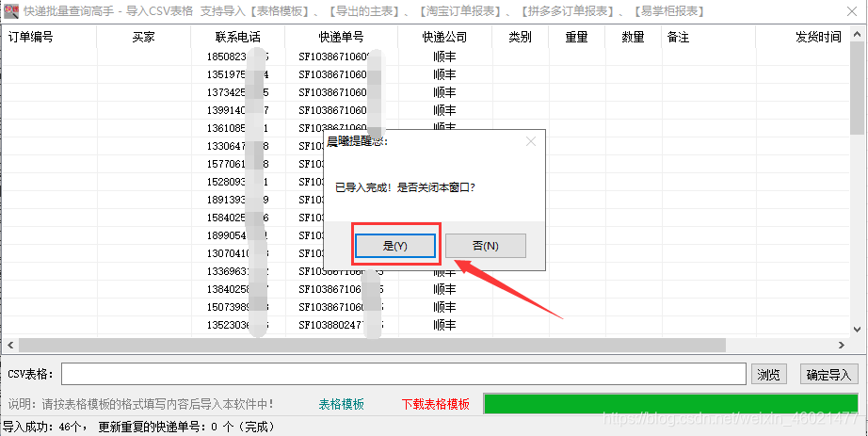
Task: Select the phone cell starting 1336963
Action: [238, 271]
